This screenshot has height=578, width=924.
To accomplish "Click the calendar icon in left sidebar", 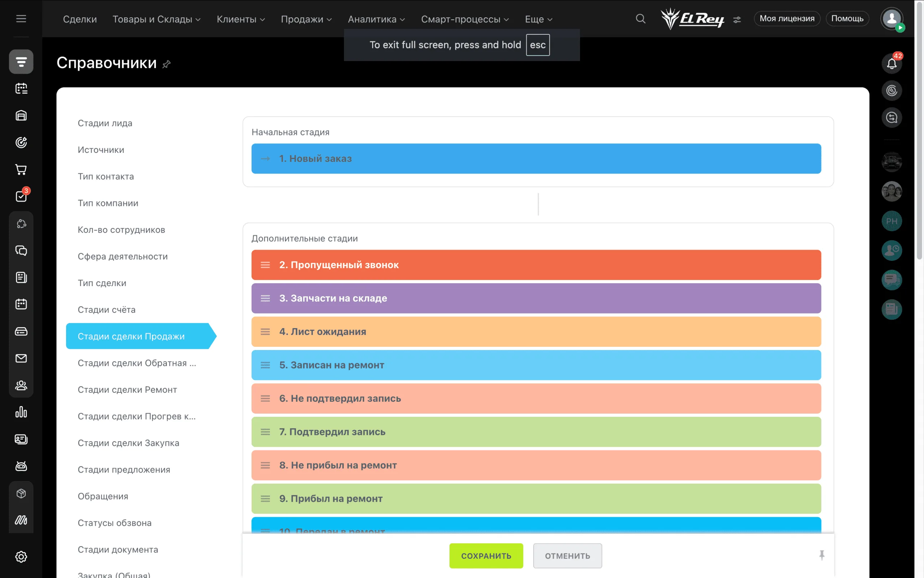I will click(x=21, y=304).
